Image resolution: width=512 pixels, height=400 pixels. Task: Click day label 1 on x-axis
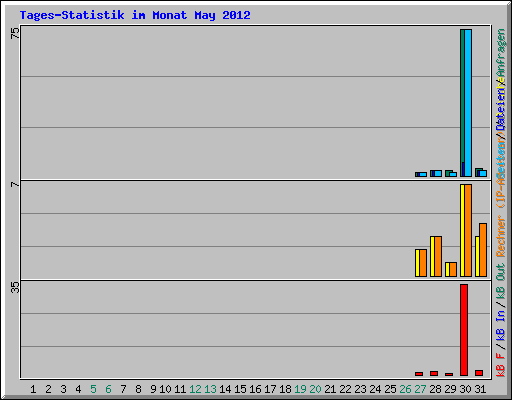pyautogui.click(x=33, y=389)
